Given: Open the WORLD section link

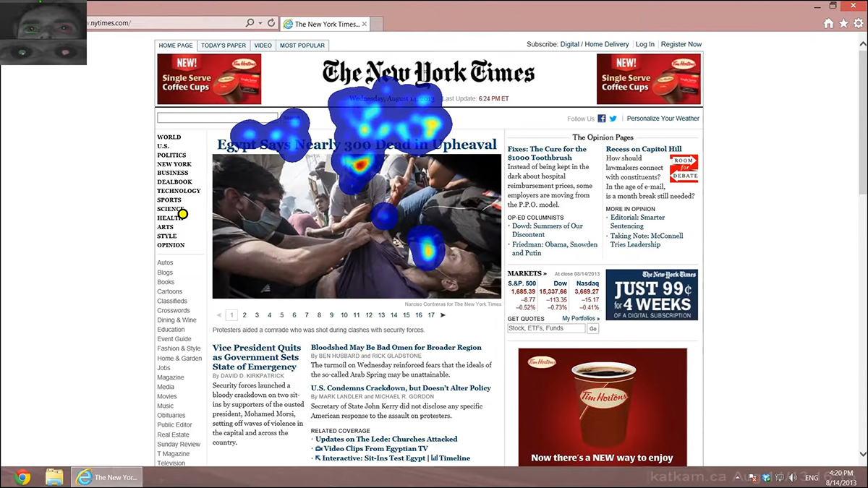Looking at the screenshot, I should click(x=169, y=137).
